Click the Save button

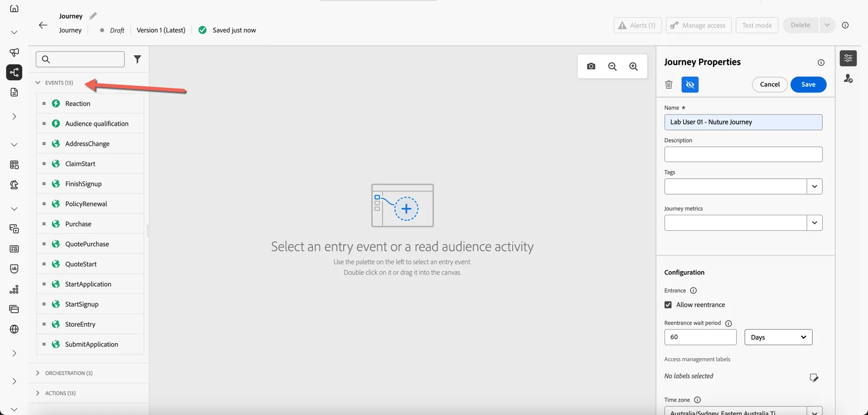point(808,84)
